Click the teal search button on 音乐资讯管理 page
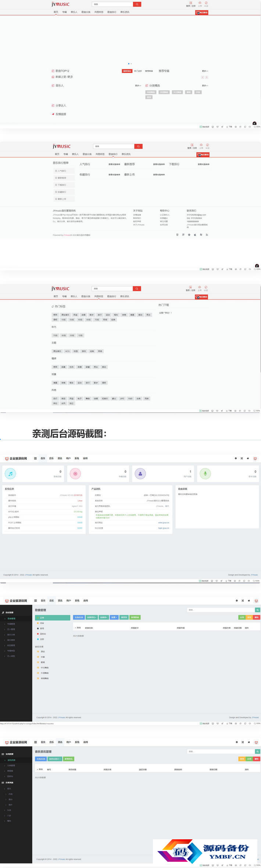This screenshot has height=868, width=261. (257, 751)
